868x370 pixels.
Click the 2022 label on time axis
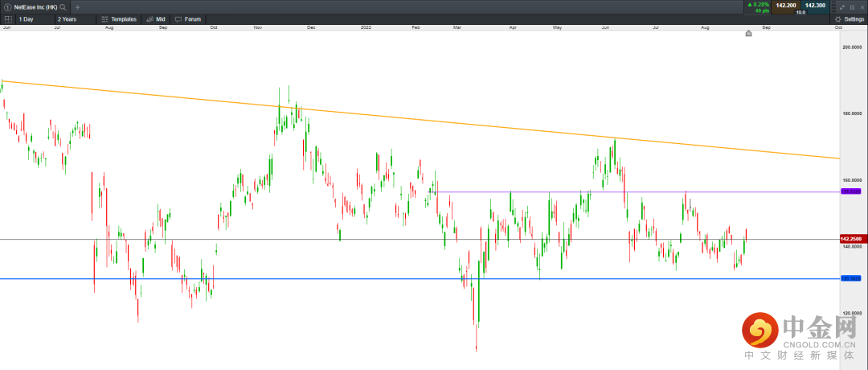[366, 27]
